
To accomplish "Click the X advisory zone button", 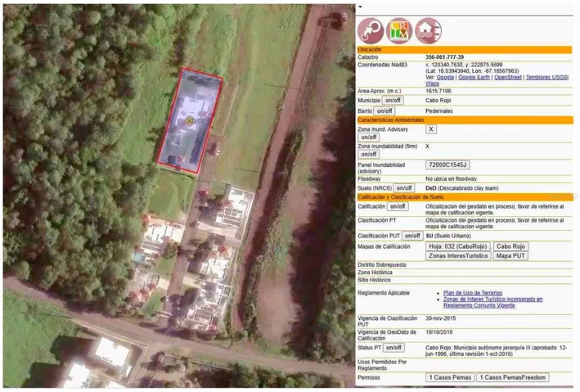I will click(431, 129).
